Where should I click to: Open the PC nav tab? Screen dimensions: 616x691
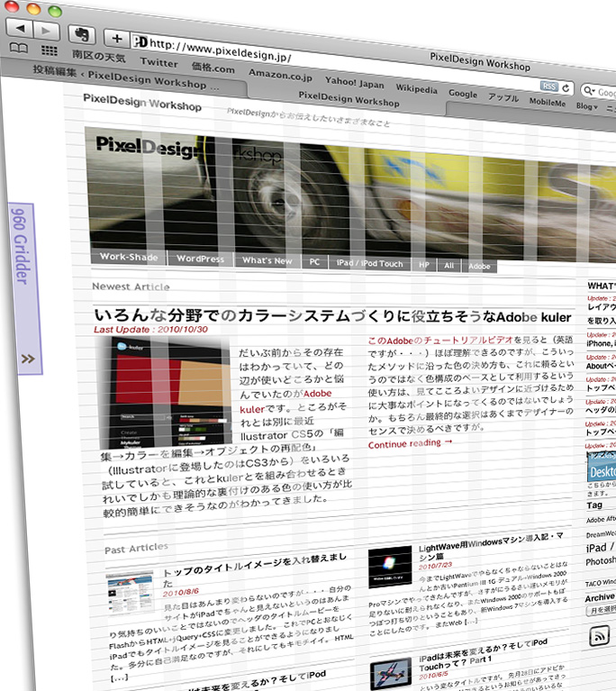314,262
